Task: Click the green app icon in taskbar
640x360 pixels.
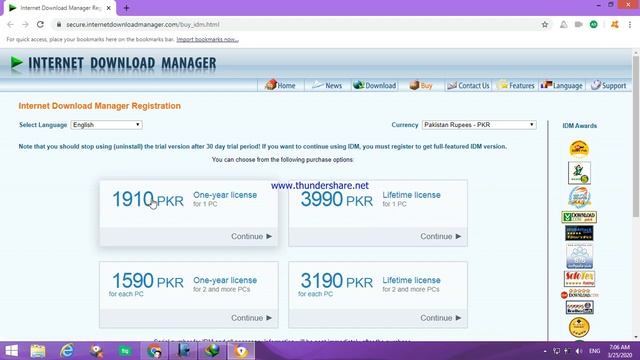Action: click(125, 351)
